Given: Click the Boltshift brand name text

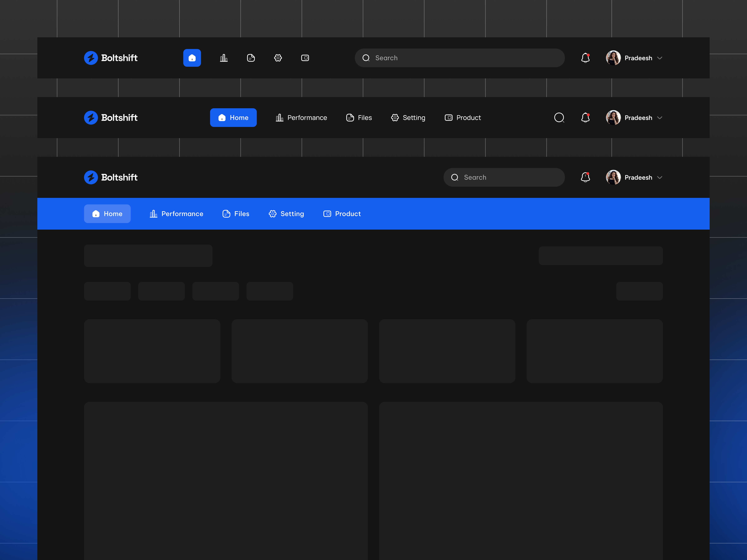Looking at the screenshot, I should (x=120, y=58).
